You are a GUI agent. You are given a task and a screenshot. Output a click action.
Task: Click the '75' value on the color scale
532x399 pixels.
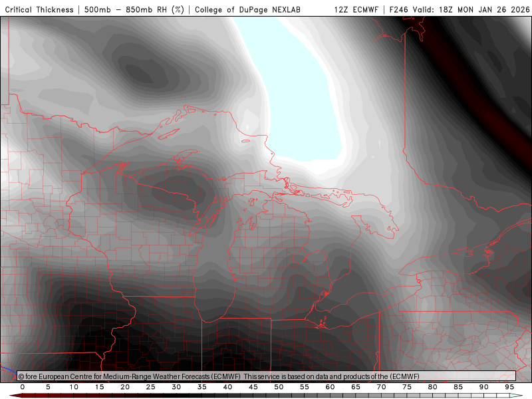pos(407,387)
